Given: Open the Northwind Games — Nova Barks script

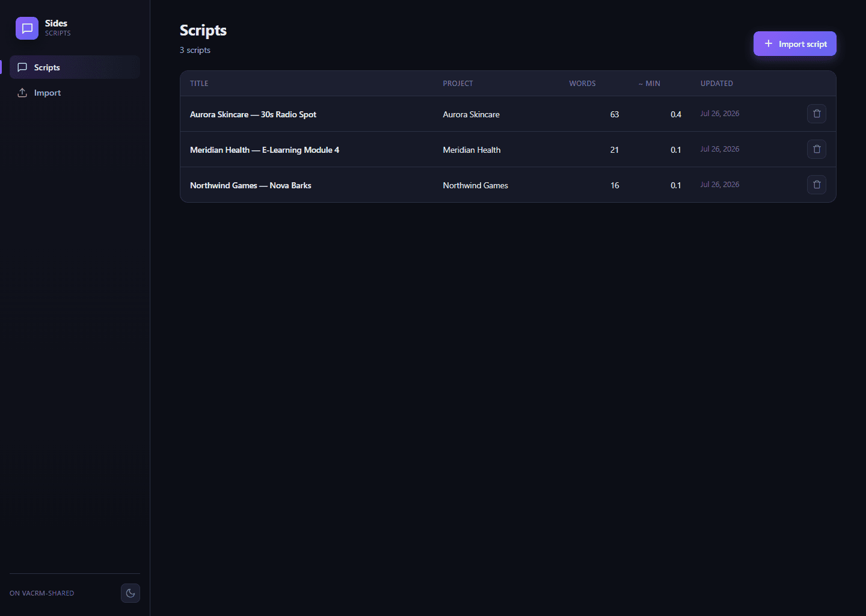Looking at the screenshot, I should pos(251,185).
